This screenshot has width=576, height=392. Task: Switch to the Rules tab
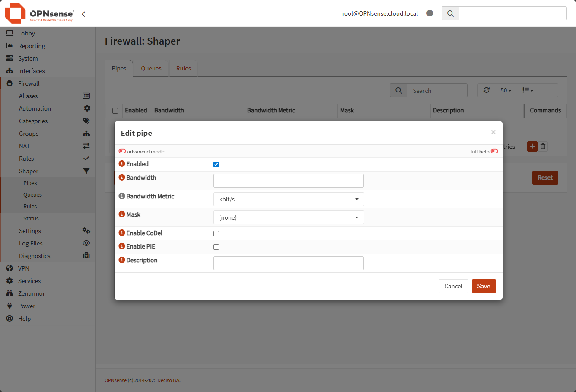[x=183, y=68]
